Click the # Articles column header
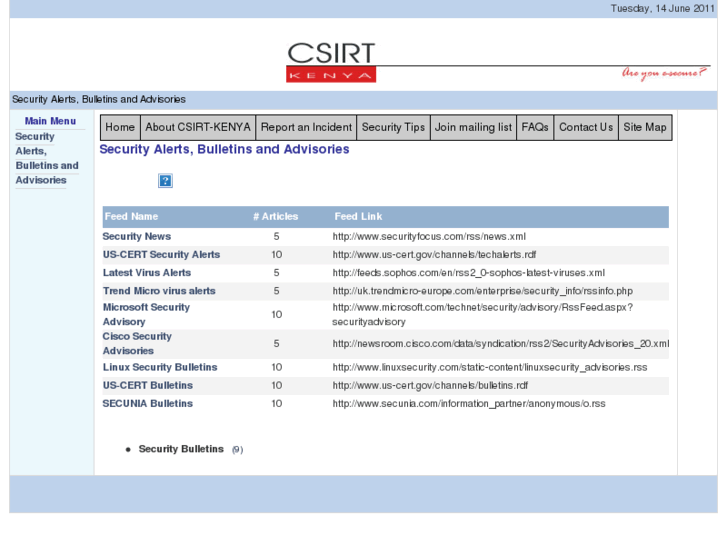727x545 pixels. (x=275, y=217)
